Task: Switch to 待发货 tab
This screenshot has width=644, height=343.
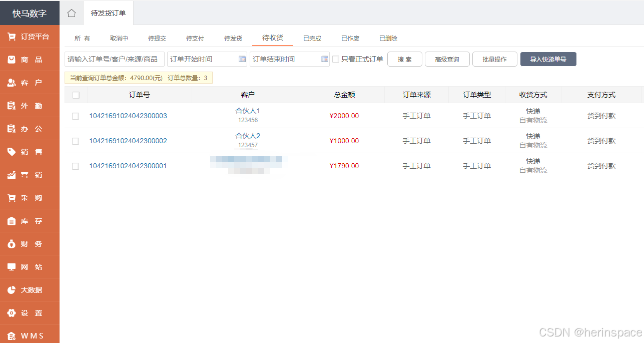Action: (233, 39)
